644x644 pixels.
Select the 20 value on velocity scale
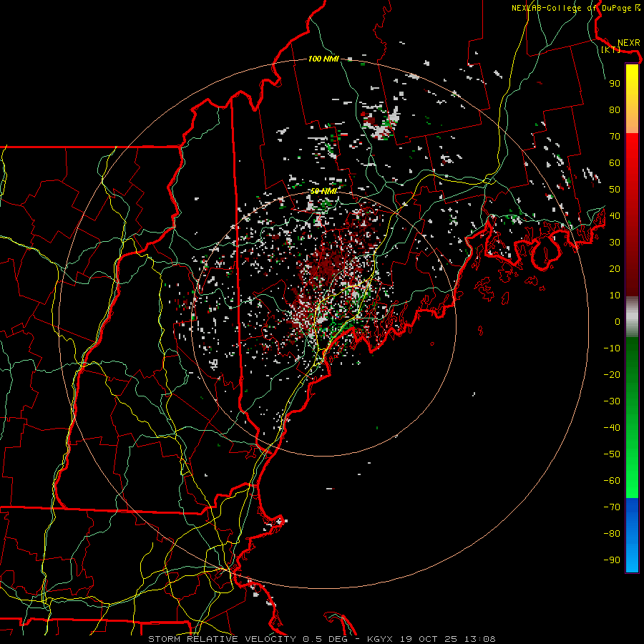coord(615,269)
